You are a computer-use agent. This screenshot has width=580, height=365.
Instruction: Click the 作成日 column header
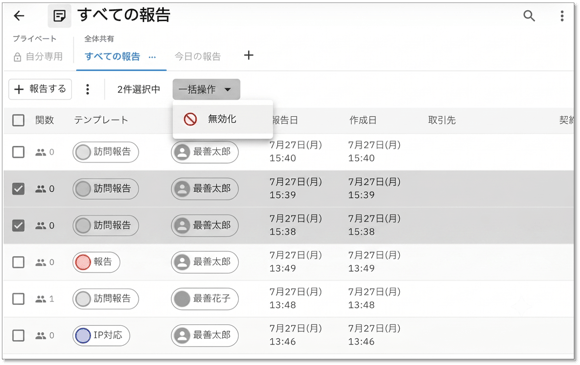click(363, 120)
